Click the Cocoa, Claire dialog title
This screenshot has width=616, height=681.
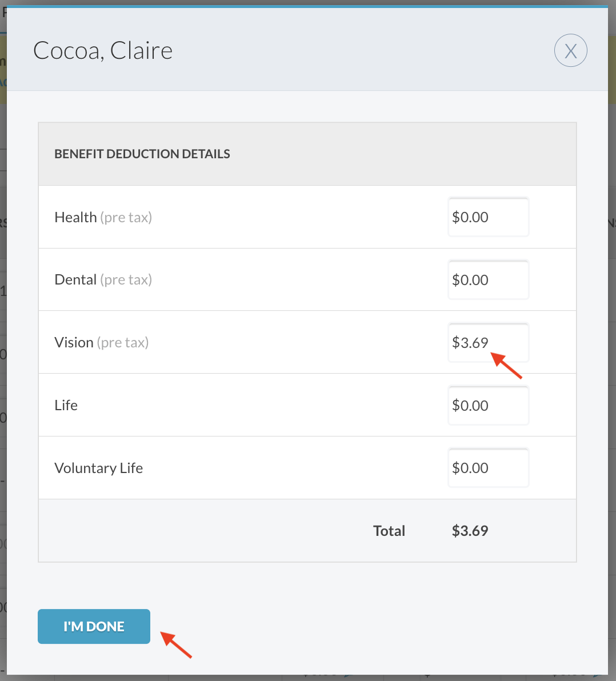point(103,51)
